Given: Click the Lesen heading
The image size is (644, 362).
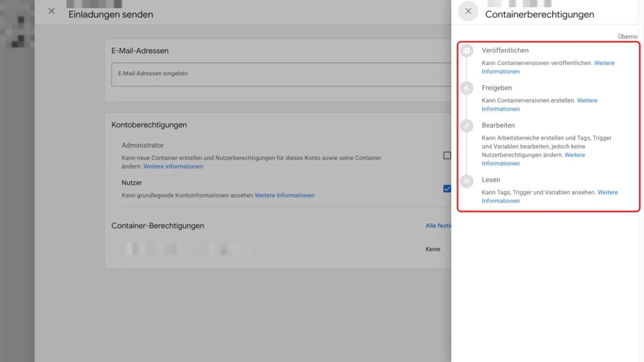Looking at the screenshot, I should point(491,180).
